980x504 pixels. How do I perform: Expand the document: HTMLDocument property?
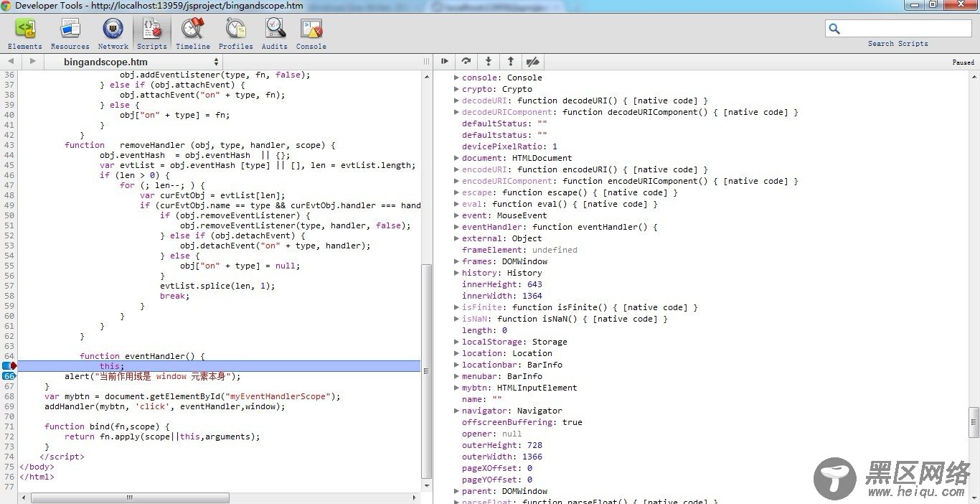pyautogui.click(x=456, y=158)
